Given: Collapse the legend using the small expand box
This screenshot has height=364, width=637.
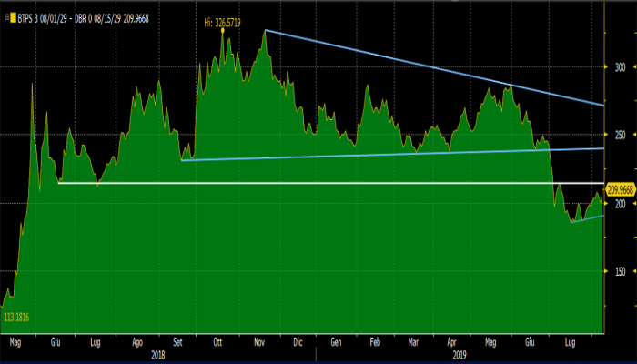Looking at the screenshot, I should [x=5, y=19].
